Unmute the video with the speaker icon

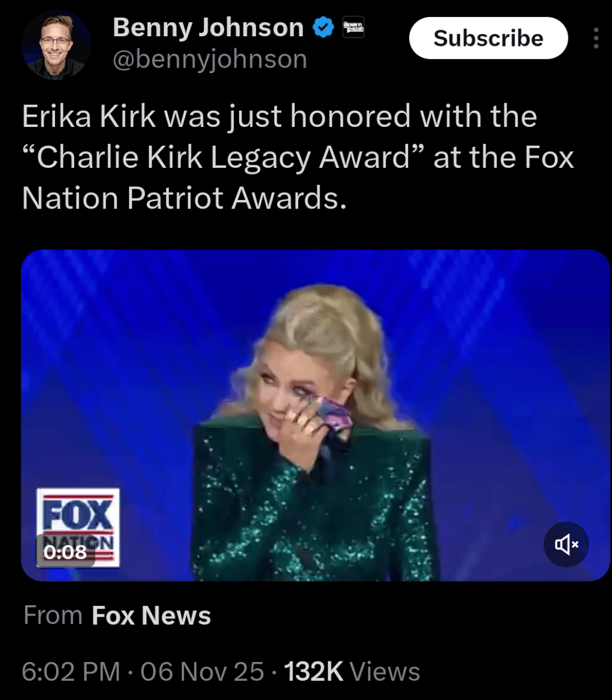(x=566, y=545)
